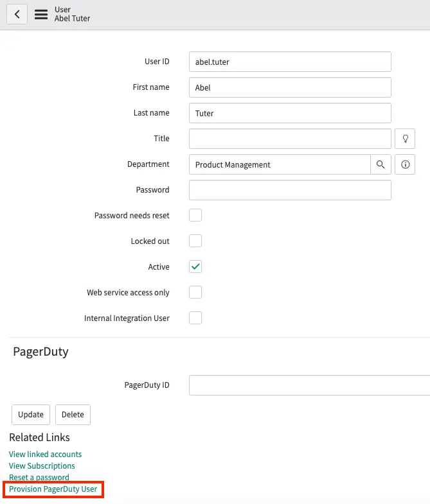
Task: Tick the Internal Integration User checkbox
Action: (195, 318)
